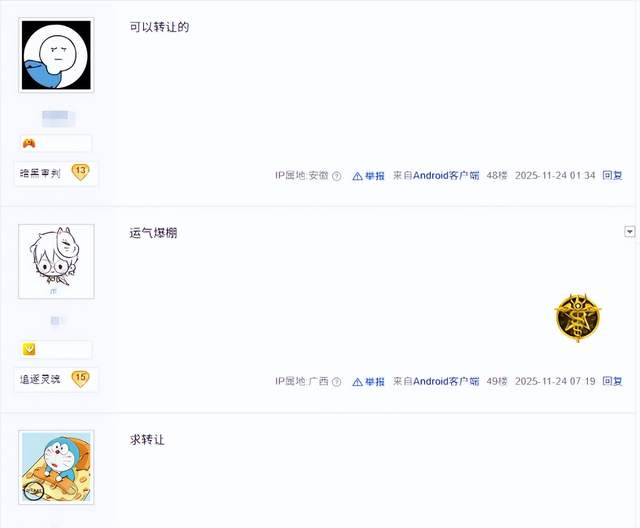View the sketched glasses boy avatar
This screenshot has height=528, width=640.
tap(56, 261)
